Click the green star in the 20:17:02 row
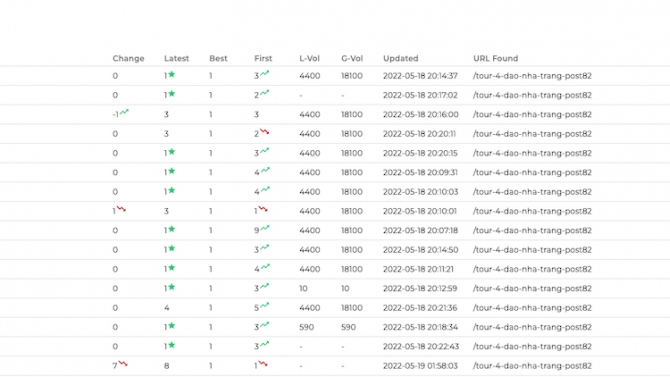The image size is (670, 377). click(x=171, y=94)
